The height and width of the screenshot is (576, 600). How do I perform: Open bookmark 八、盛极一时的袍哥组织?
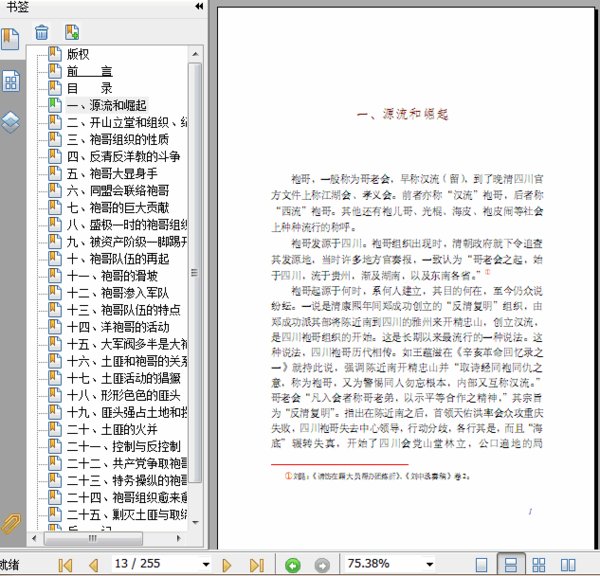(127, 225)
